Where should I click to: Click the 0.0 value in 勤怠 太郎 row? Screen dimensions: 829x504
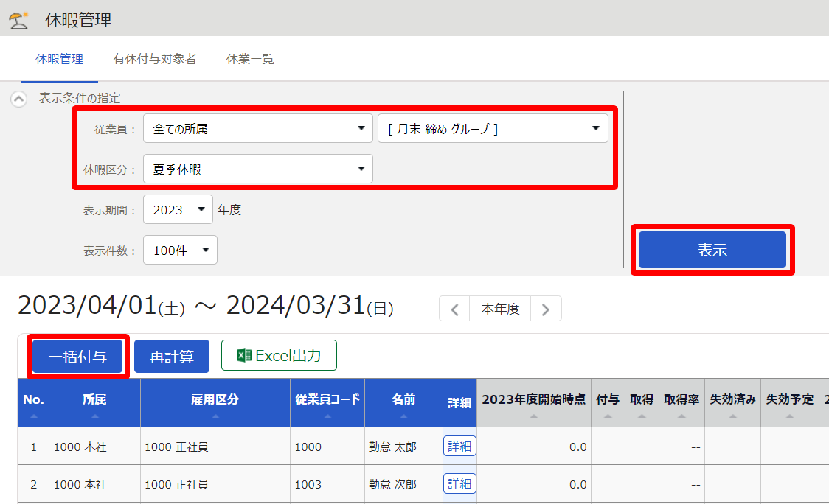pos(578,447)
